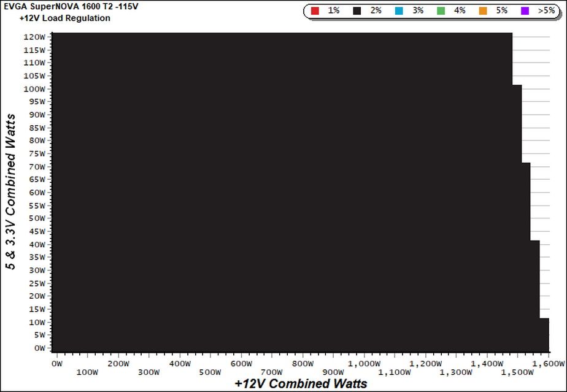Click the '1,300W' x-axis label
This screenshot has height=392, width=567.
456,372
